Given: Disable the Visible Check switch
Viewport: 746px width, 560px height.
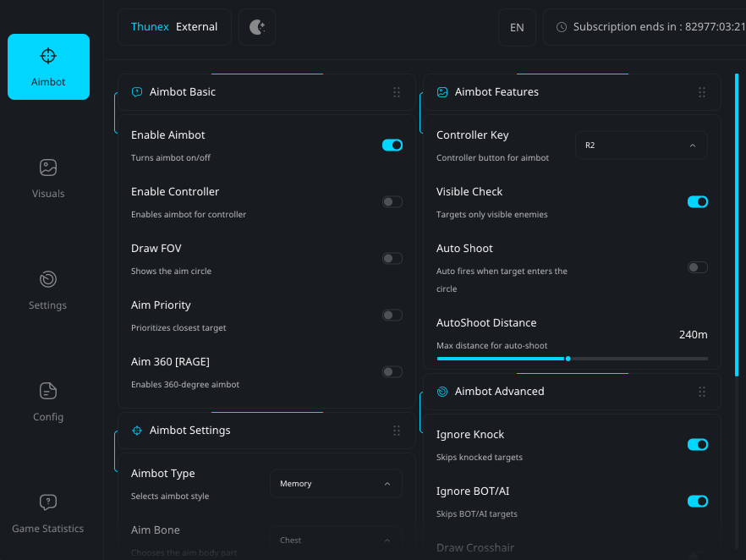Looking at the screenshot, I should (x=697, y=202).
